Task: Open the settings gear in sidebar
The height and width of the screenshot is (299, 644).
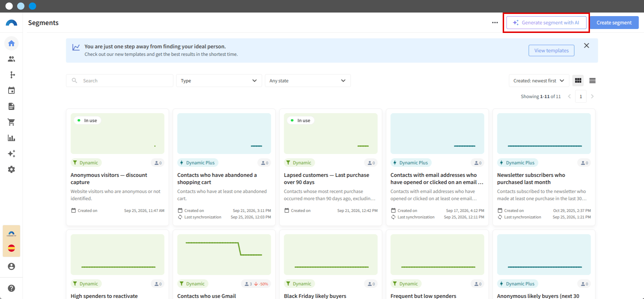Action: 11,169
